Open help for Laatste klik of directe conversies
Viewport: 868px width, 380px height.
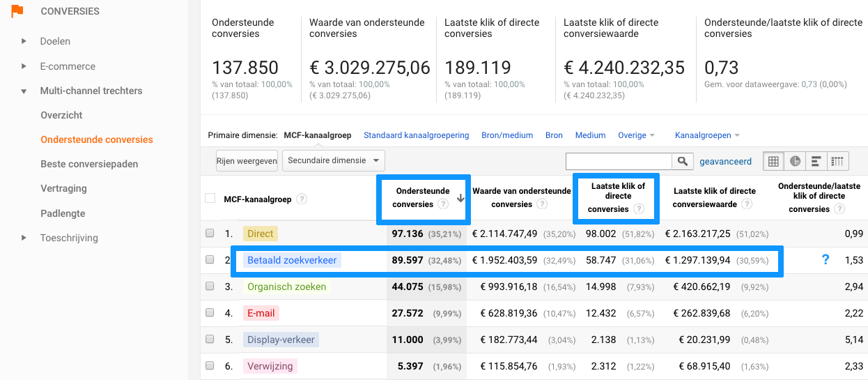638,208
